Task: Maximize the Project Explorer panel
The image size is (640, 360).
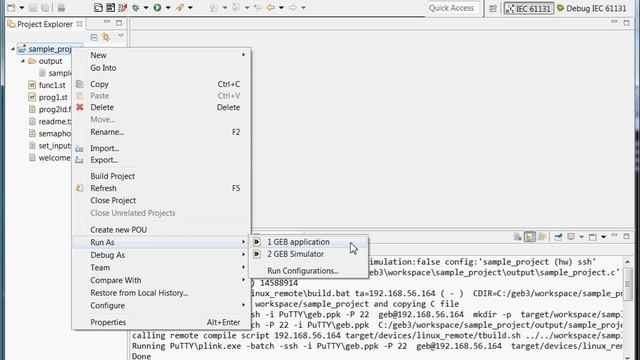Action: point(119,23)
